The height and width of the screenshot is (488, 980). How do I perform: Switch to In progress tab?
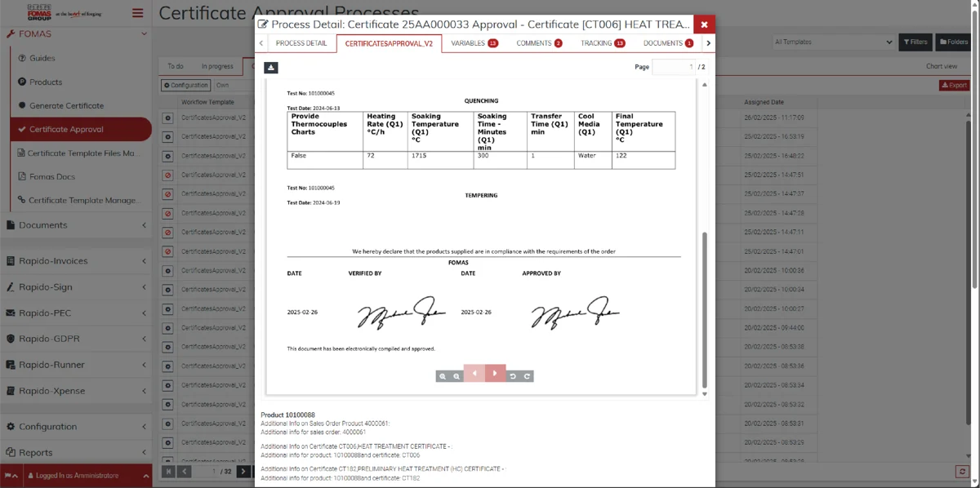pos(217,66)
